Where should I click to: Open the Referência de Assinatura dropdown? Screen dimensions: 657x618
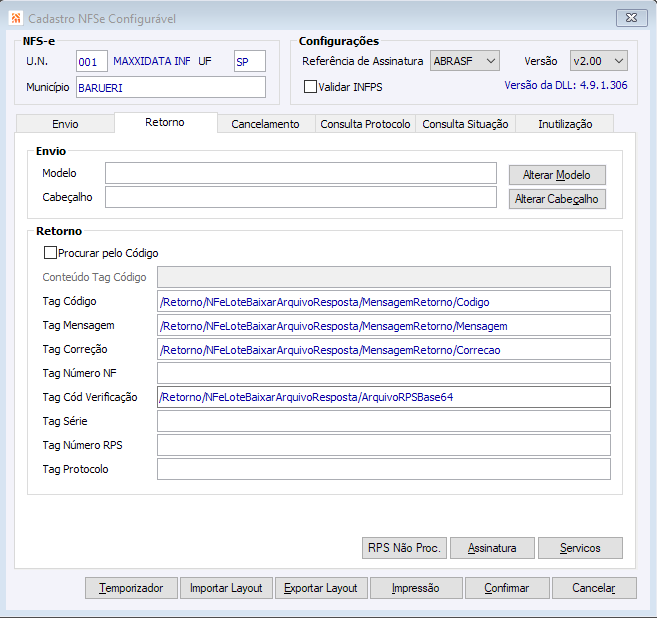point(465,61)
